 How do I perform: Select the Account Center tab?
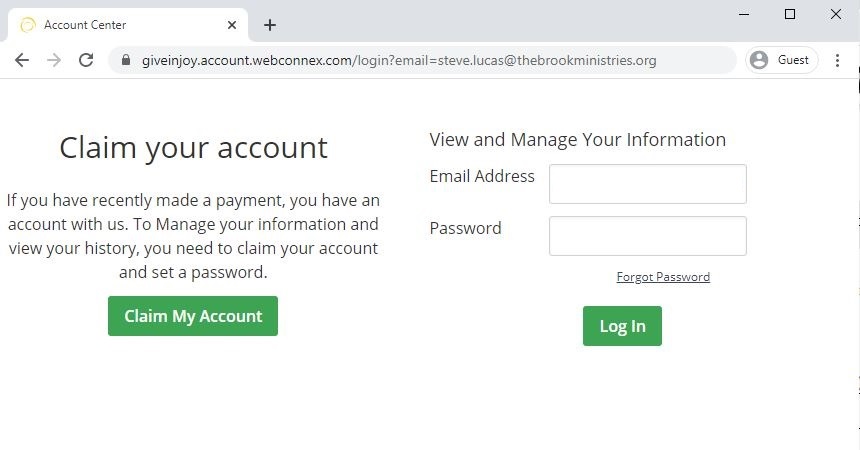pyautogui.click(x=120, y=25)
